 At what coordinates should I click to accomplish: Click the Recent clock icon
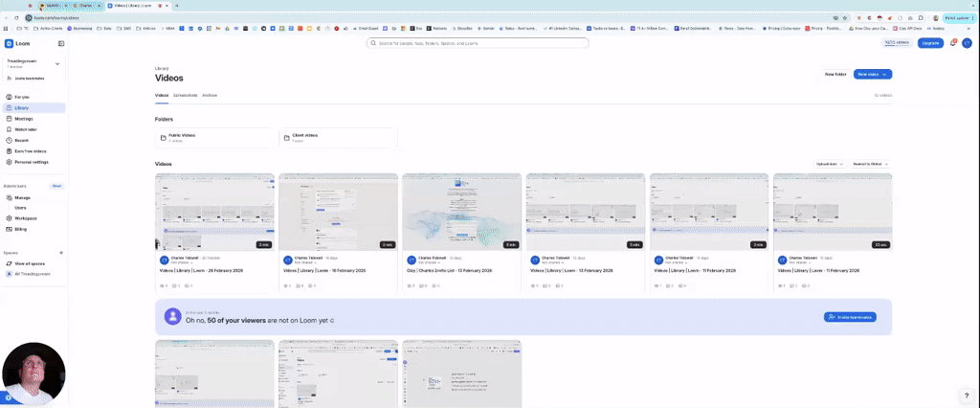pyautogui.click(x=9, y=140)
